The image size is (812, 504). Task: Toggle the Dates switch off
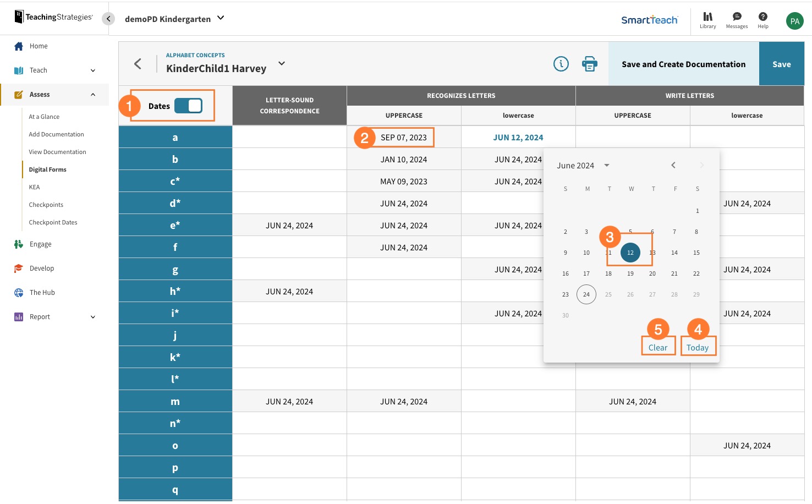click(189, 106)
